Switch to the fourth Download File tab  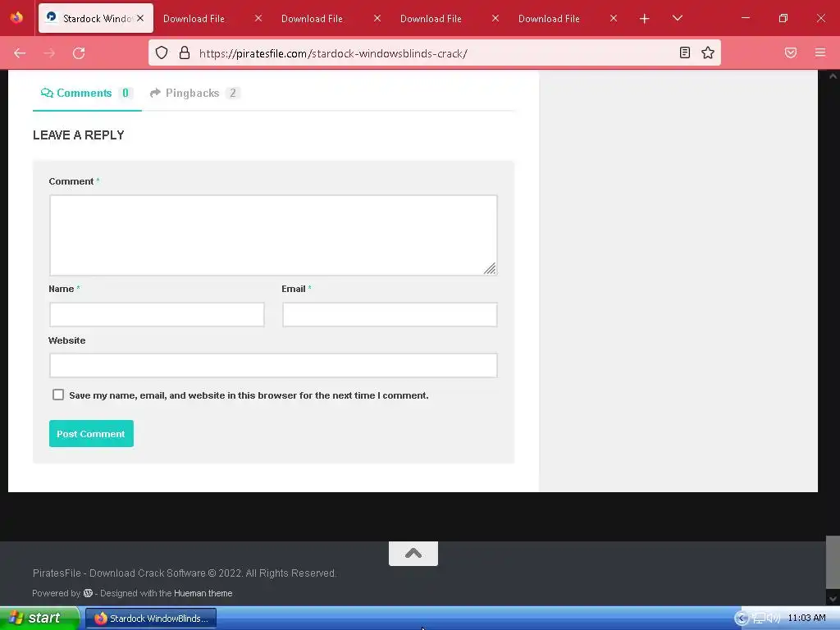click(x=549, y=19)
